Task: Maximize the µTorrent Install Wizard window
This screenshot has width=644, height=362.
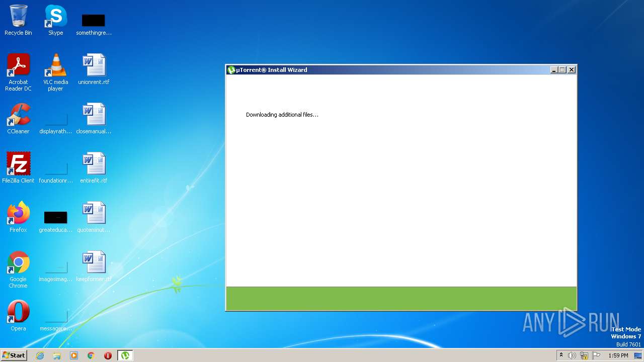Action: pyautogui.click(x=562, y=70)
